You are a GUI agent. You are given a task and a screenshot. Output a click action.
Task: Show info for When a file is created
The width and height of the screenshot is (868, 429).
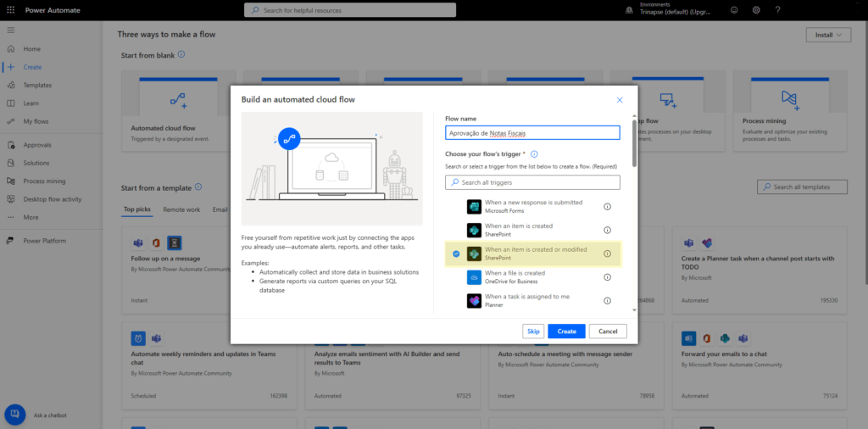click(607, 276)
